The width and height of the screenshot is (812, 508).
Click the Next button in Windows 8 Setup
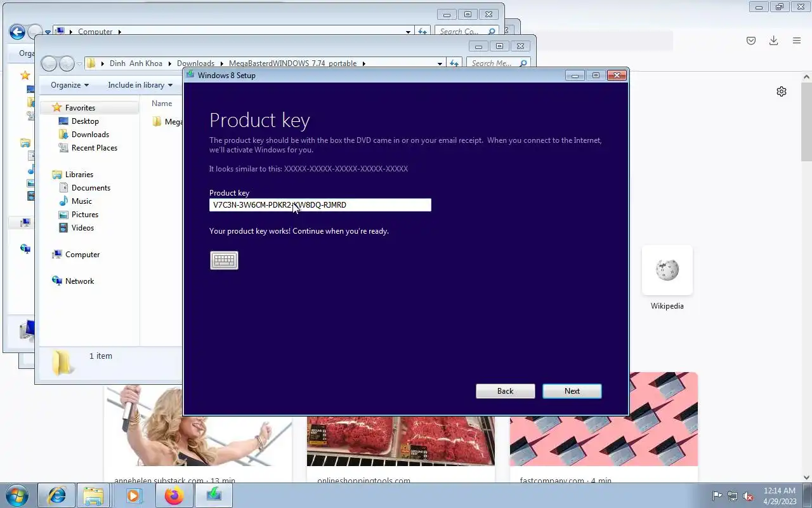click(x=572, y=391)
